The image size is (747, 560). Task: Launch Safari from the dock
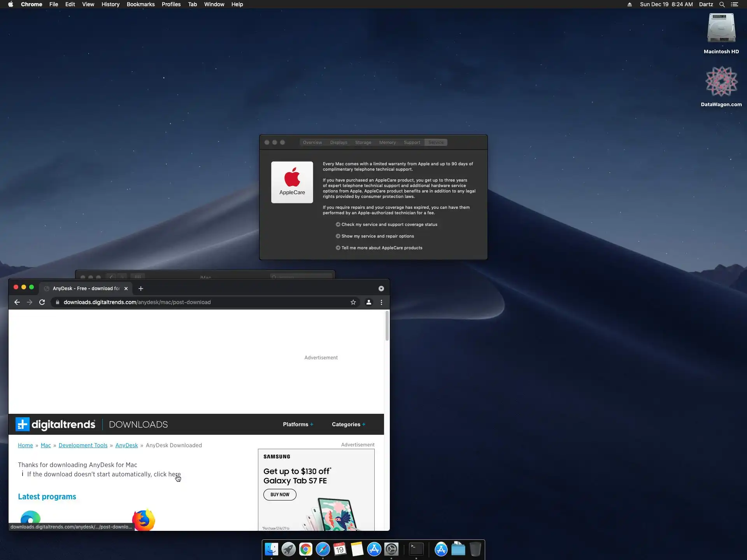323,549
